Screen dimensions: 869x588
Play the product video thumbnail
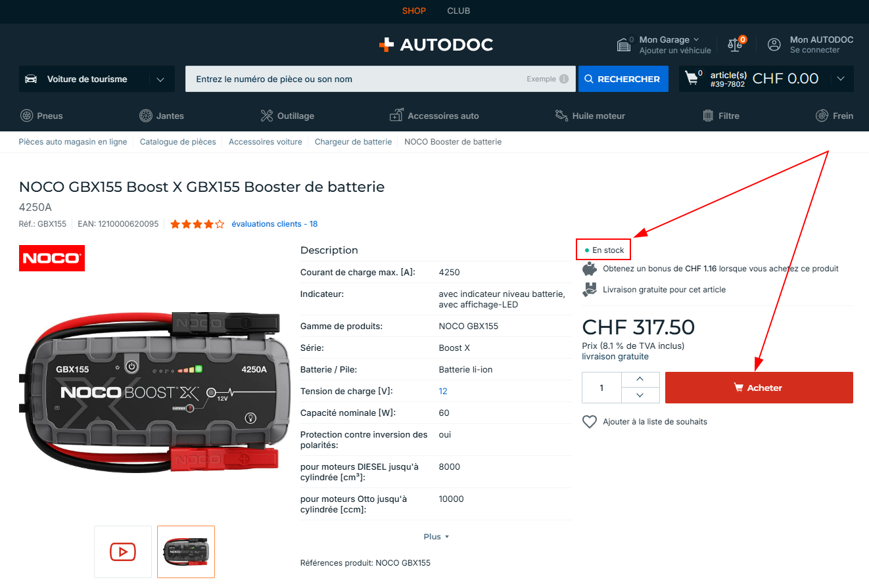pyautogui.click(x=123, y=552)
